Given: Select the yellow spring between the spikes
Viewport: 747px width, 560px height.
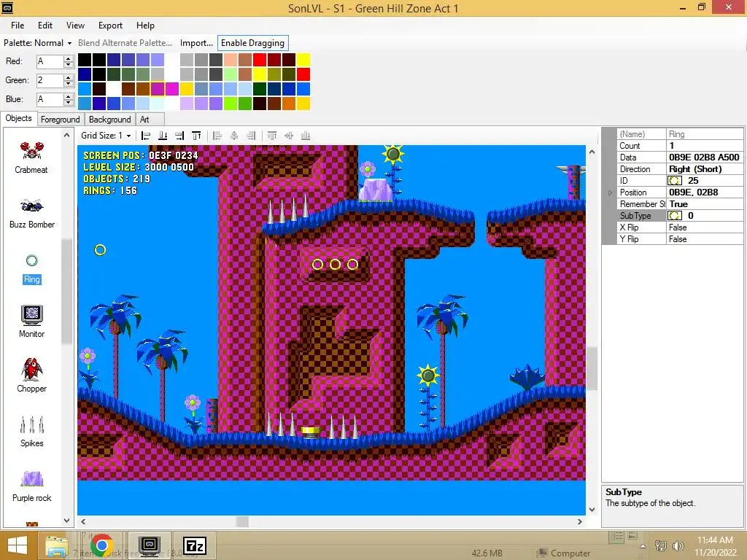Looking at the screenshot, I should click(x=311, y=432).
